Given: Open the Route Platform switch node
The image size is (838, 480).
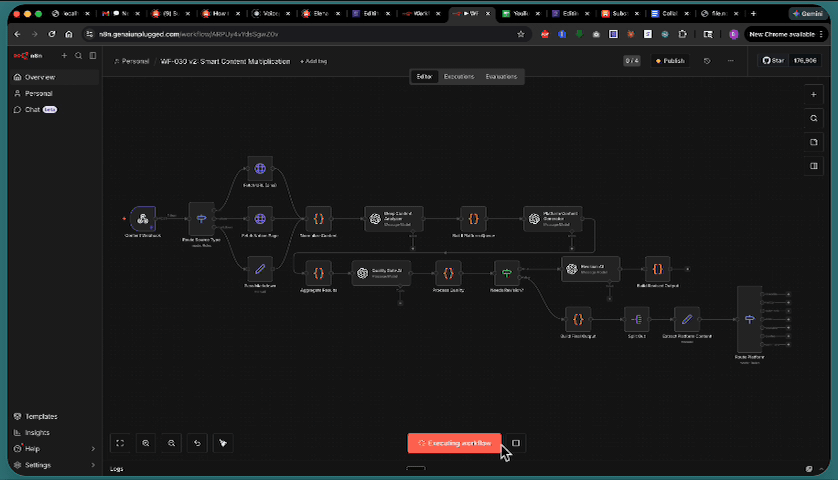Looking at the screenshot, I should [750, 319].
